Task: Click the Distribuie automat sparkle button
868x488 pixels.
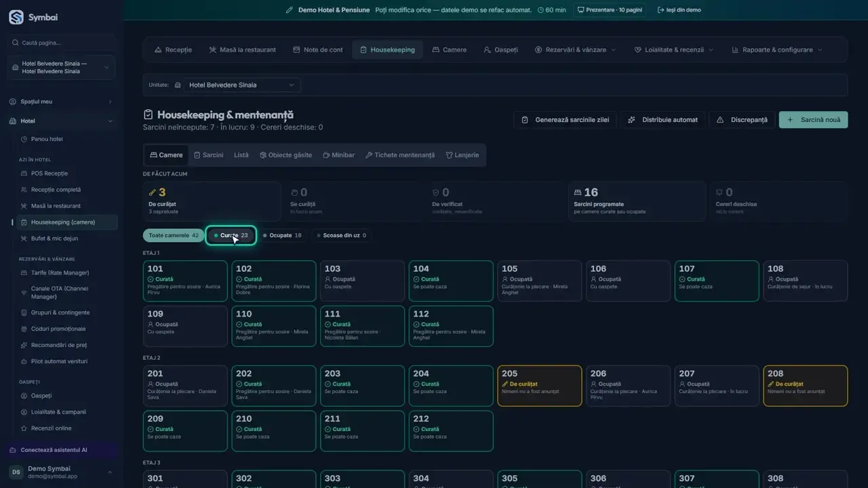Action: (x=663, y=120)
